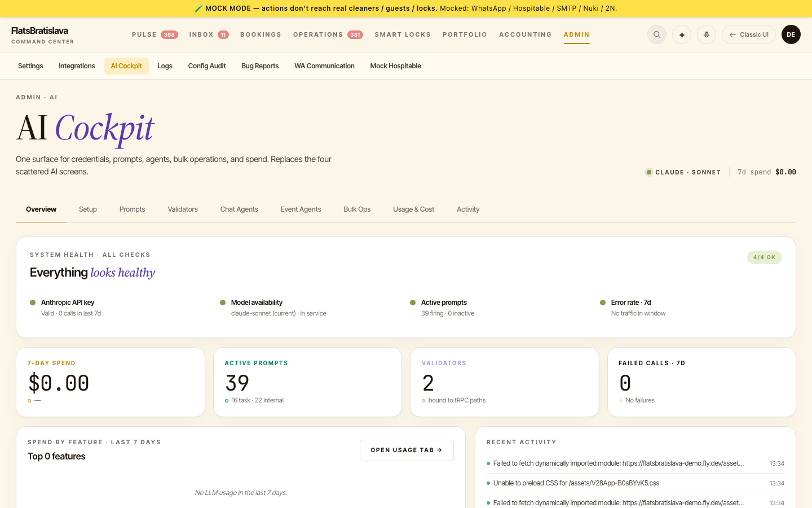Open the search icon button

[x=657, y=34]
